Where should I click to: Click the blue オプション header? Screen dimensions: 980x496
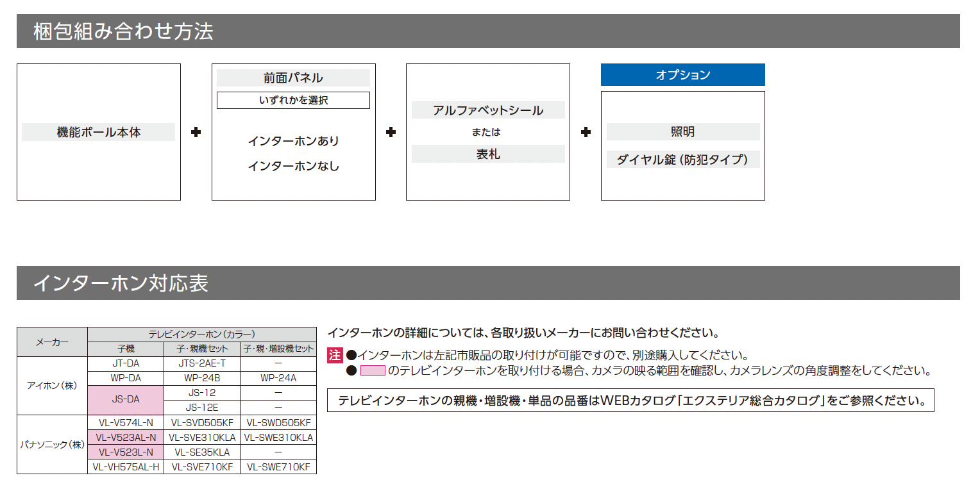click(682, 74)
